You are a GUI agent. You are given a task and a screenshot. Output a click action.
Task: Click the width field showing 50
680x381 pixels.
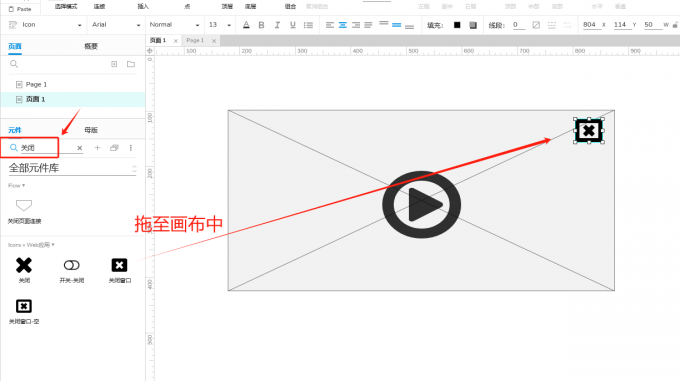[x=651, y=25]
